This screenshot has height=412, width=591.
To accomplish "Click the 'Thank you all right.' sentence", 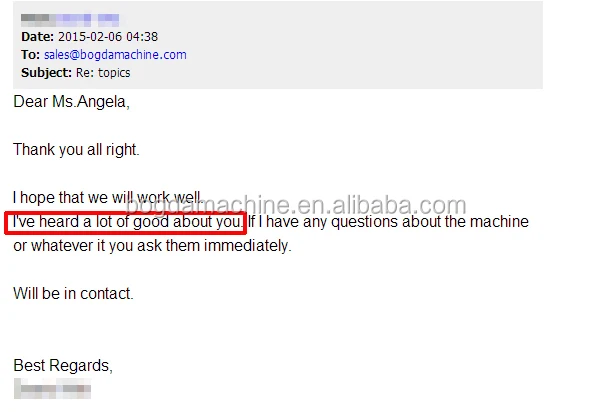I will click(77, 150).
